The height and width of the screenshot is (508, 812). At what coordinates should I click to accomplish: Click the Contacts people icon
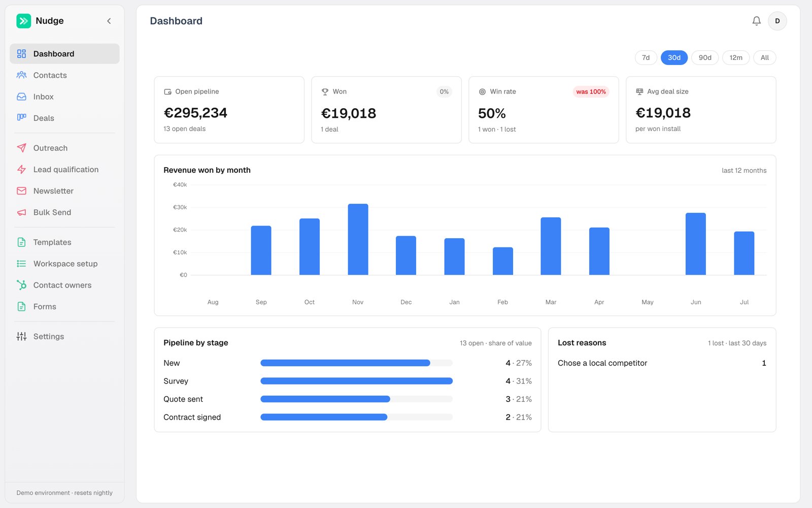pos(21,75)
